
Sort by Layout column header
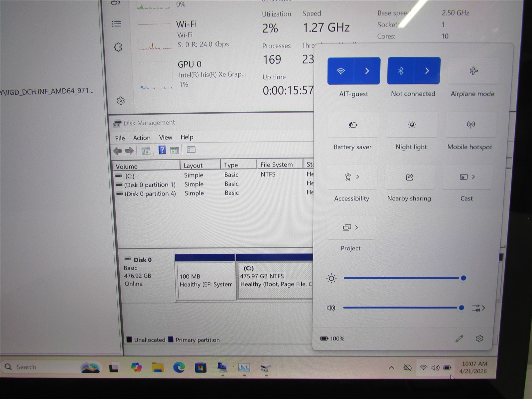tap(200, 165)
